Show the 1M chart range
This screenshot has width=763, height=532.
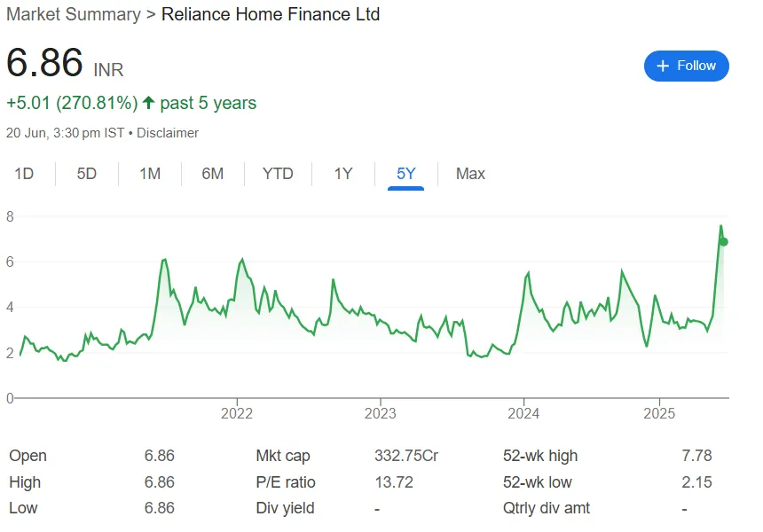pos(150,174)
